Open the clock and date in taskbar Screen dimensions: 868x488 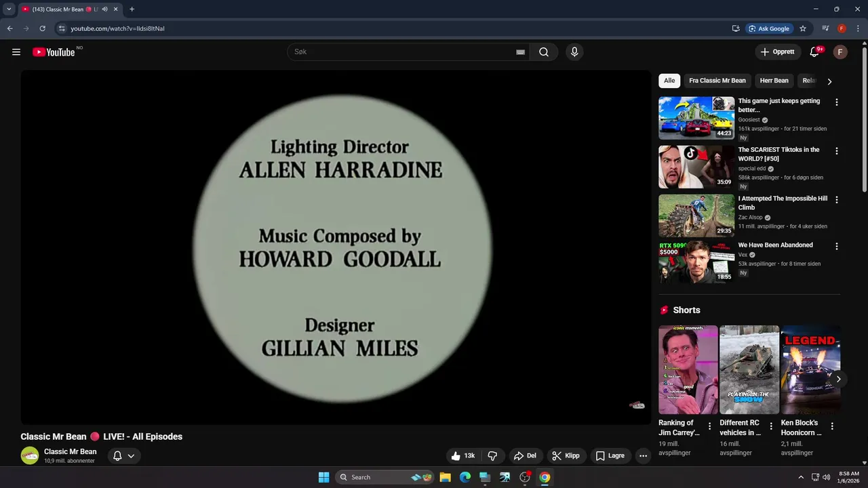point(849,477)
